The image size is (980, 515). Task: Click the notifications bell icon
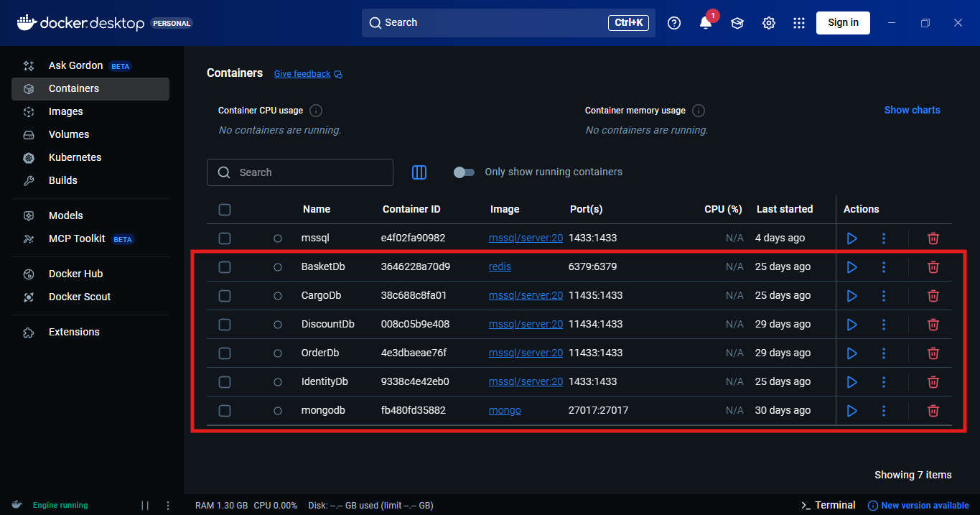click(x=705, y=23)
